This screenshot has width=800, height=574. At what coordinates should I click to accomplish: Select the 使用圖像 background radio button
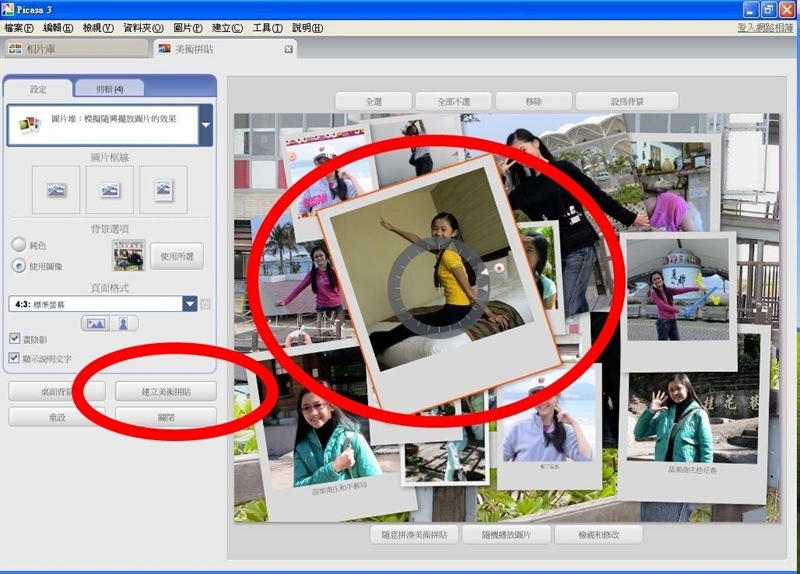18,266
